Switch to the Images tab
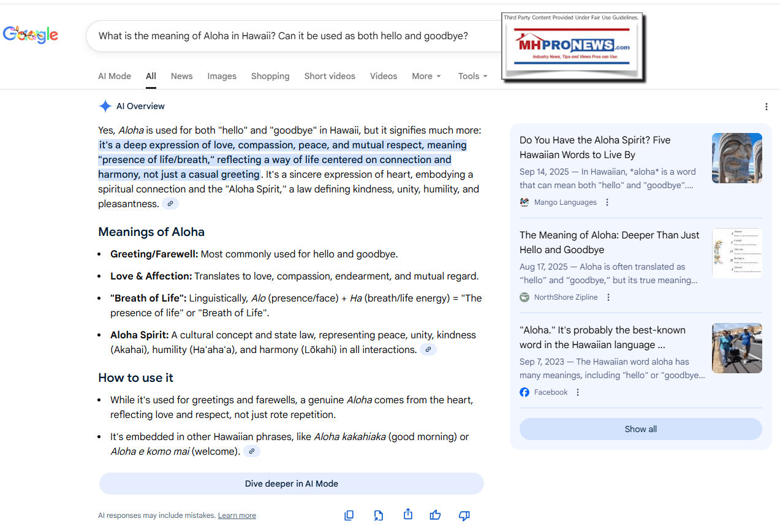The height and width of the screenshot is (532, 780). point(222,76)
